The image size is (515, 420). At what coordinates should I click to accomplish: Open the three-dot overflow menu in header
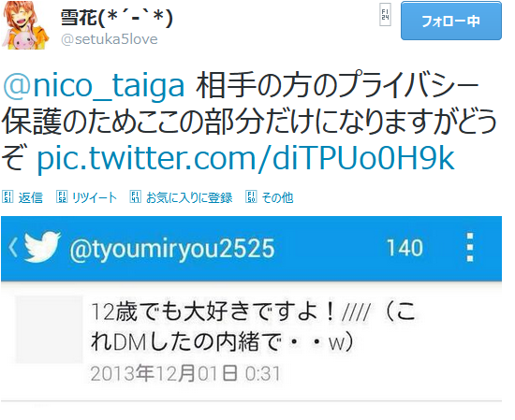click(x=470, y=247)
